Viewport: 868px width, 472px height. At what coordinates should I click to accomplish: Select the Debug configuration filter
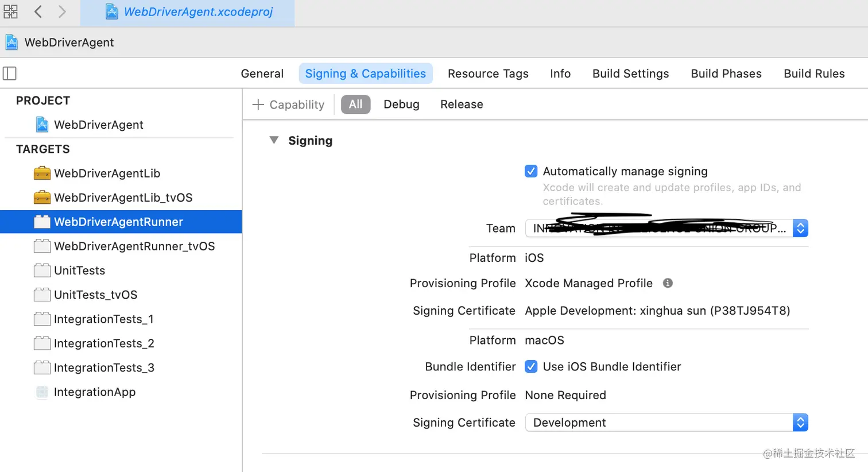tap(401, 105)
